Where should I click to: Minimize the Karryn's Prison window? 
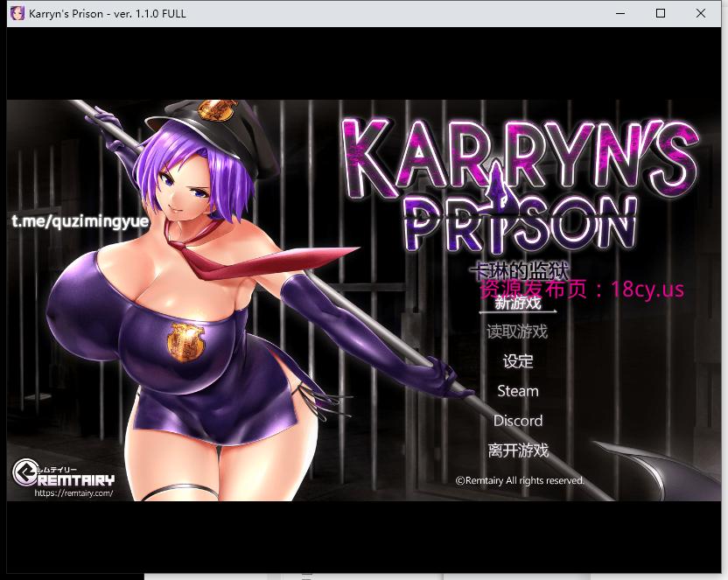click(620, 13)
